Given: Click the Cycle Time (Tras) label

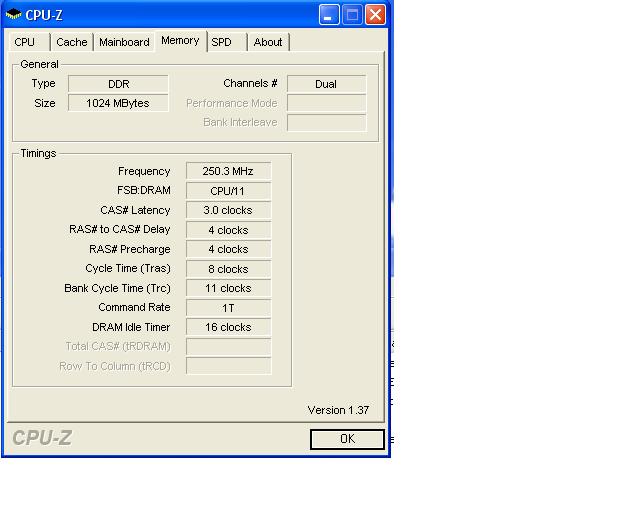Looking at the screenshot, I should click(x=128, y=268).
